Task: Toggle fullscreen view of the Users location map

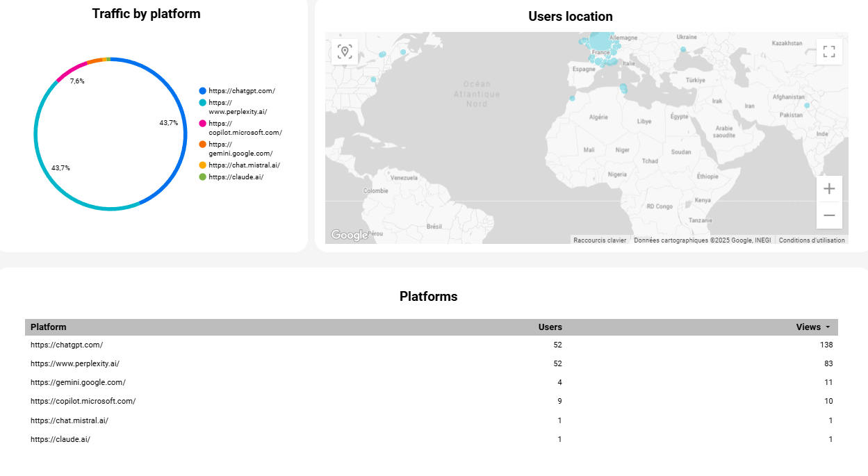Action: (828, 51)
